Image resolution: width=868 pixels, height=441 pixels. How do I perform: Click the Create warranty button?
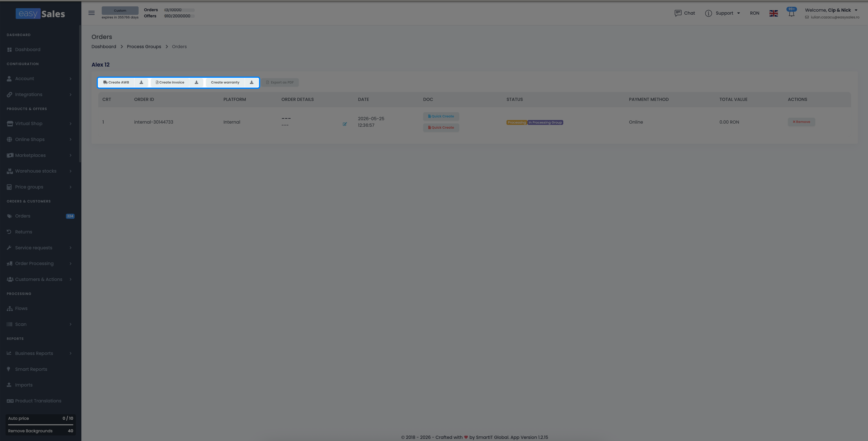(225, 82)
